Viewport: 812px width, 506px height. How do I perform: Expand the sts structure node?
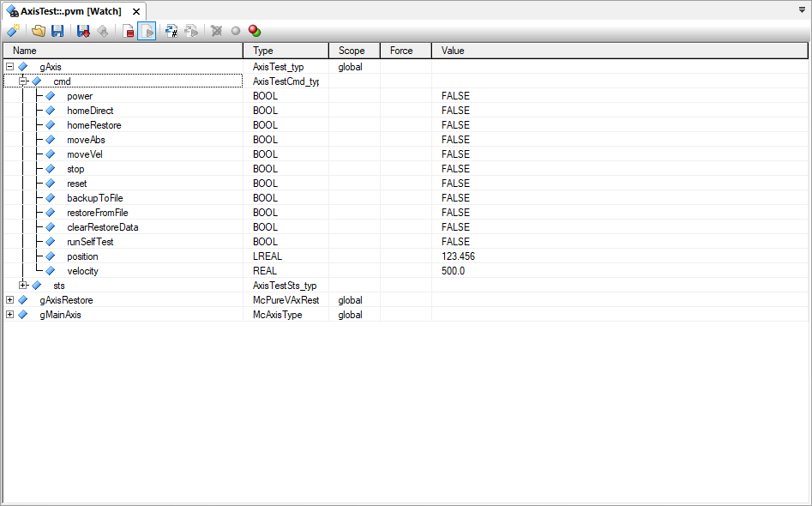23,286
